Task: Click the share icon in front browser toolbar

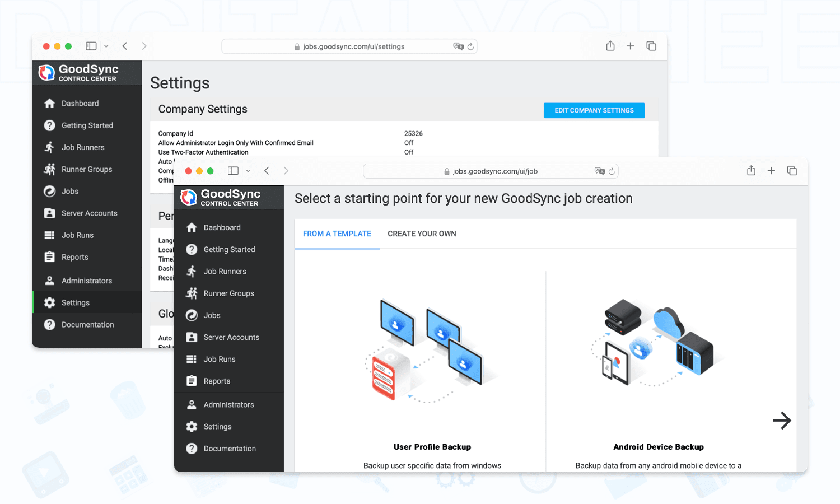Action: click(x=751, y=171)
